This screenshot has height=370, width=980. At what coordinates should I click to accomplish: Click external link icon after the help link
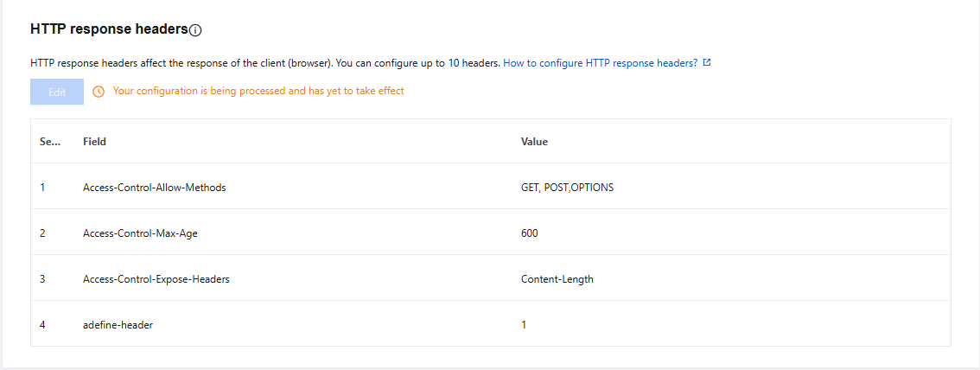(707, 63)
